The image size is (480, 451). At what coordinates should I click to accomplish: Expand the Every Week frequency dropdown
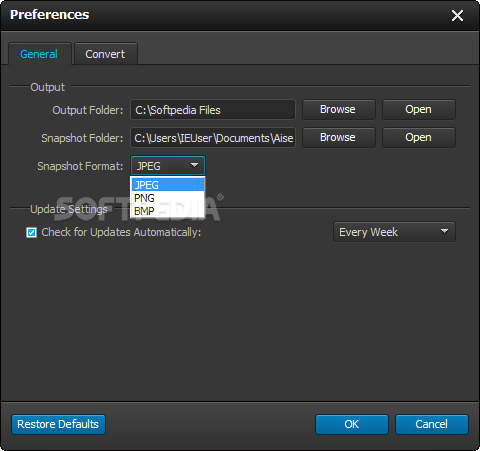click(394, 232)
